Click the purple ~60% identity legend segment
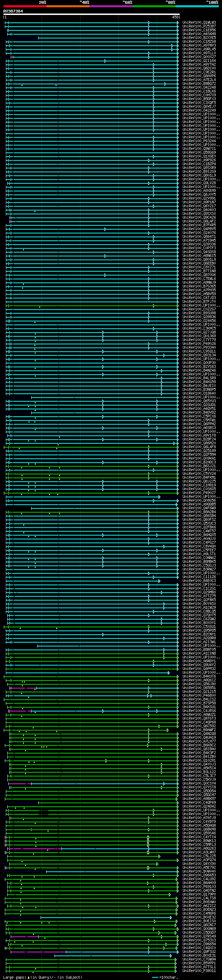Image resolution: width=222 pixels, height=980 pixels. (111, 6)
